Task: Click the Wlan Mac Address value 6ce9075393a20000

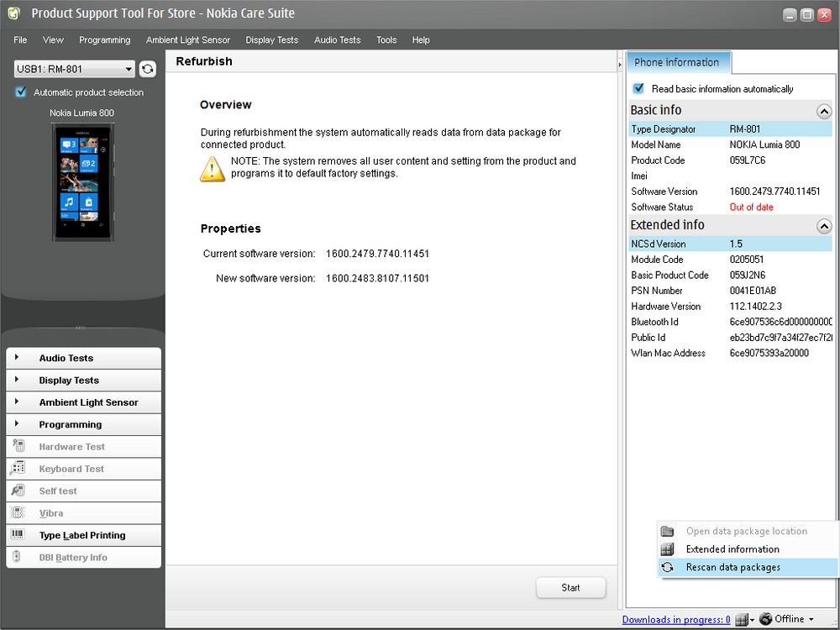Action: point(769,353)
